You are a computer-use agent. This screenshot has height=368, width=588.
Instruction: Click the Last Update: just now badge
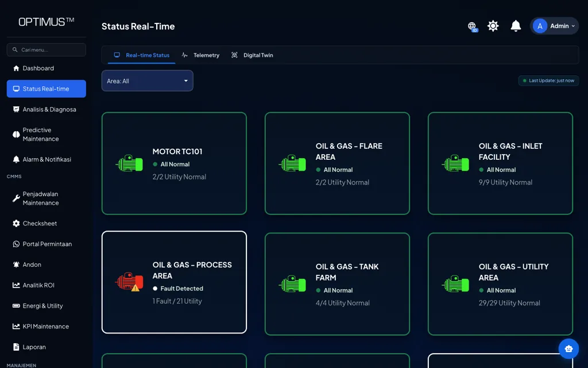[548, 80]
